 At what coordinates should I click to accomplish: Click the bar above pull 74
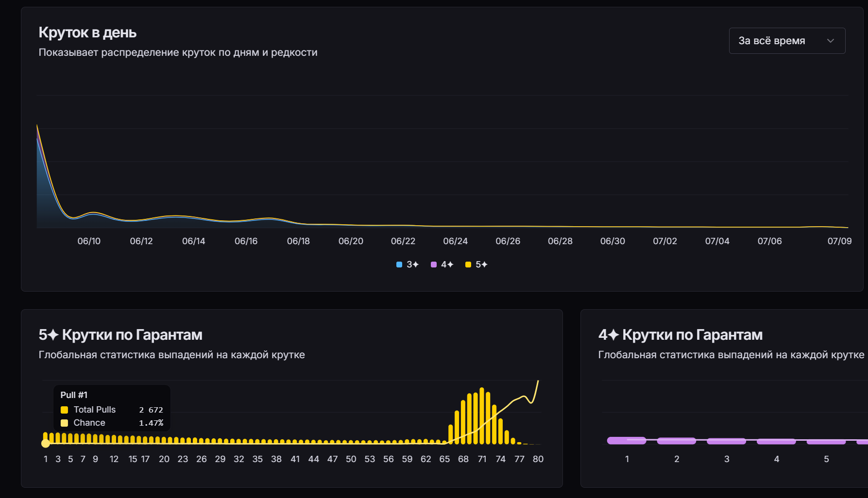[x=500, y=432]
